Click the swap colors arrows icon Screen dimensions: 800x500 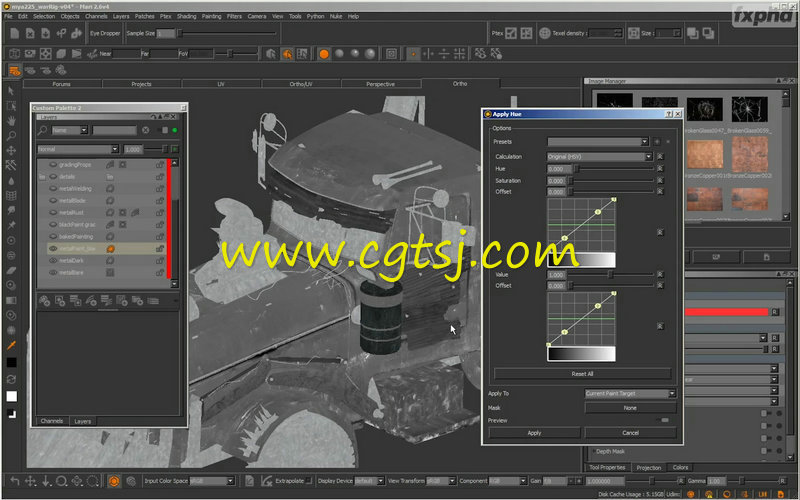pos(11,380)
